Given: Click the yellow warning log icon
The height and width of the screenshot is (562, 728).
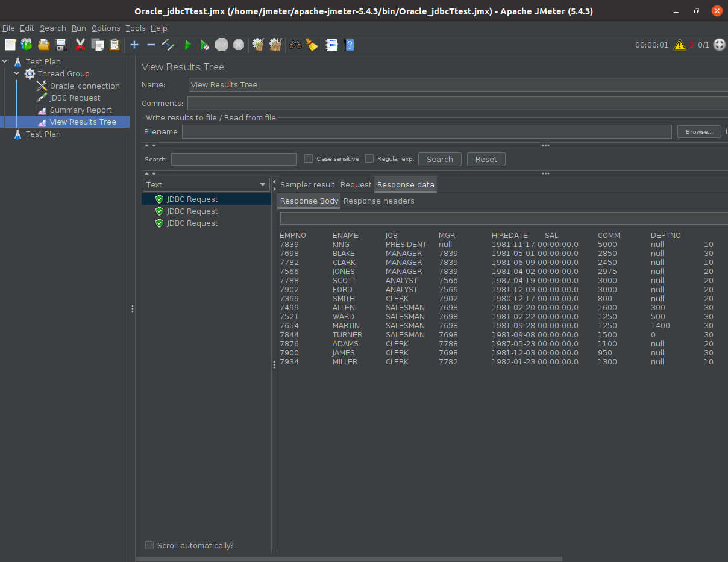Looking at the screenshot, I should coord(679,45).
